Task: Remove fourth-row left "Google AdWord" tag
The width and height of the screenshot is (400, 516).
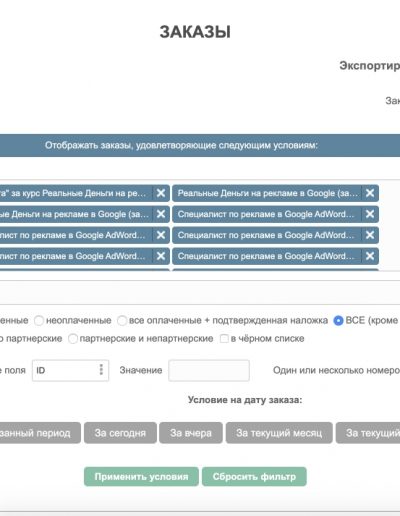Action: pos(161,256)
